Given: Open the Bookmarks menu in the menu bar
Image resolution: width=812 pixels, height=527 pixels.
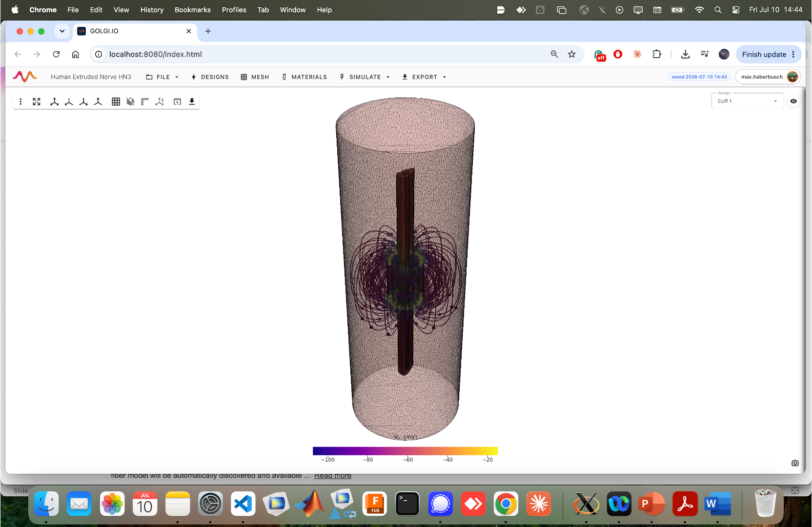Looking at the screenshot, I should click(193, 10).
